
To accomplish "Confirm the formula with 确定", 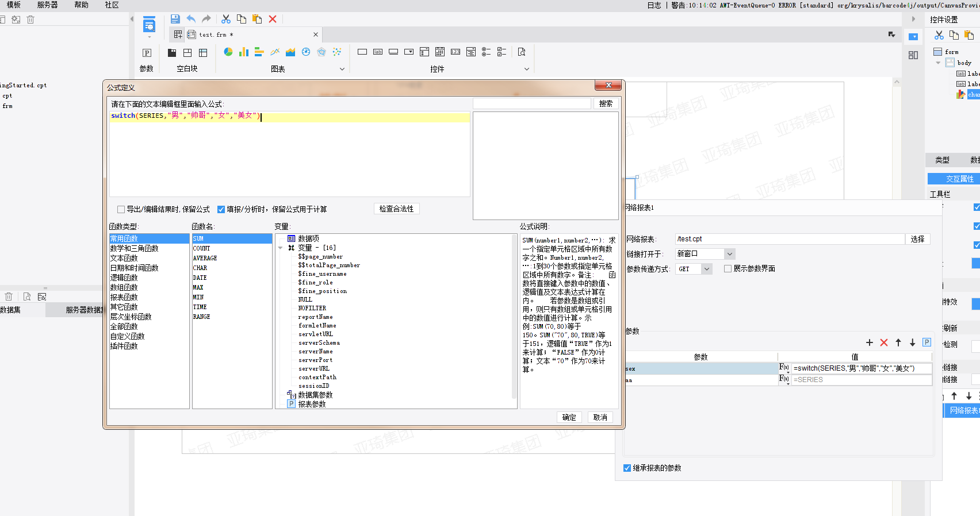I will [569, 418].
